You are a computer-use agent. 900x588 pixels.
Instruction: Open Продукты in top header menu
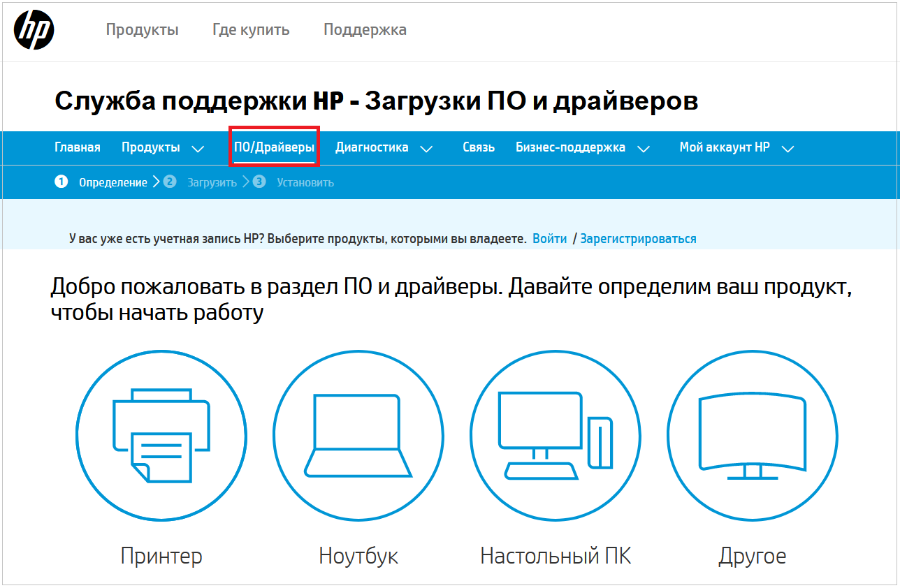point(142,30)
